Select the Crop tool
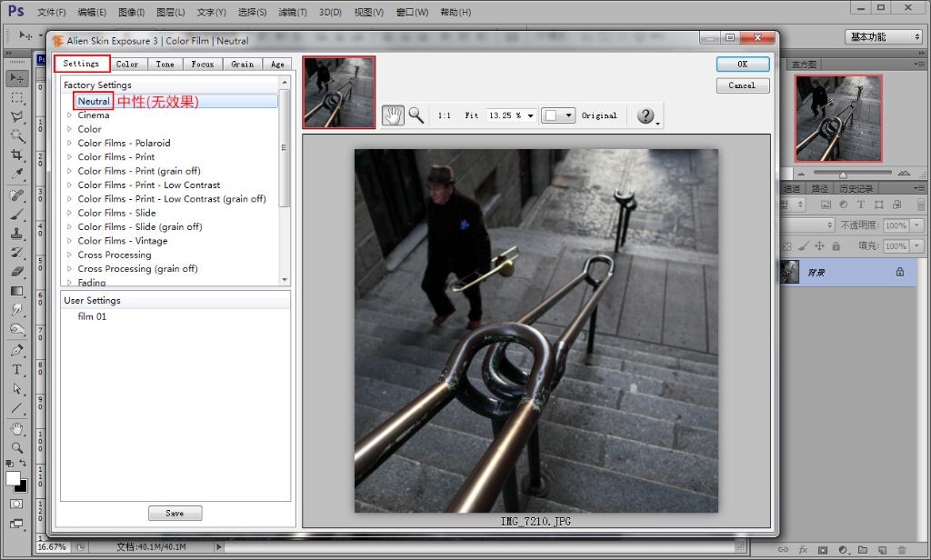 click(16, 155)
